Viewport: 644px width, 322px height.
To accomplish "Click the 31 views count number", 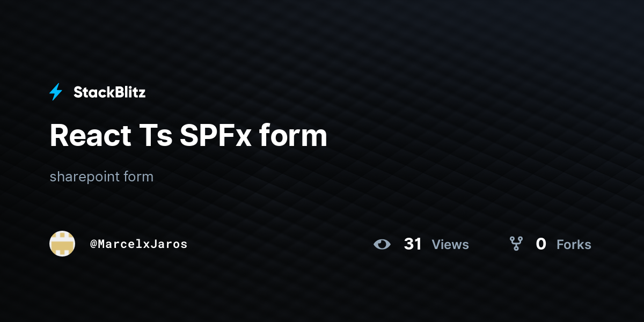I will point(413,244).
